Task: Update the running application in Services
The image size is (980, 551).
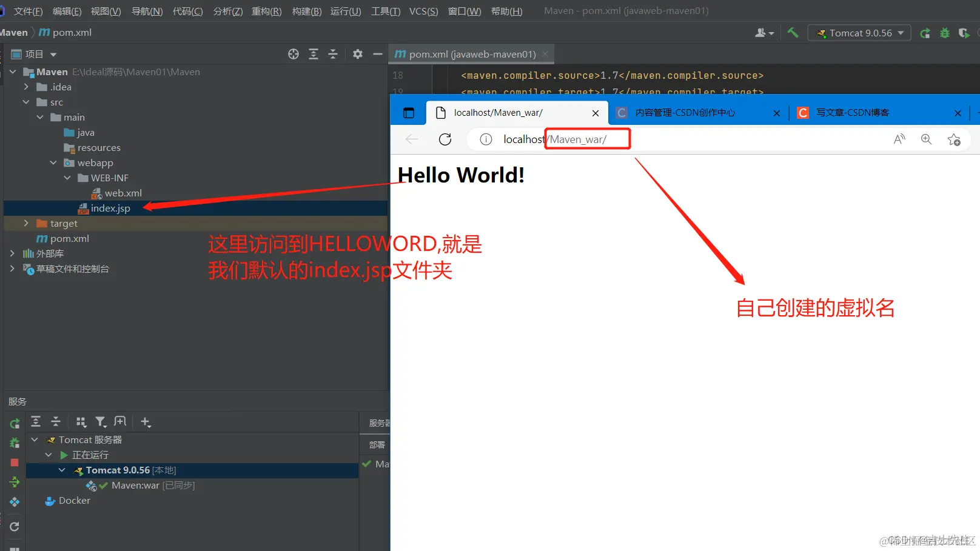Action: point(15,482)
